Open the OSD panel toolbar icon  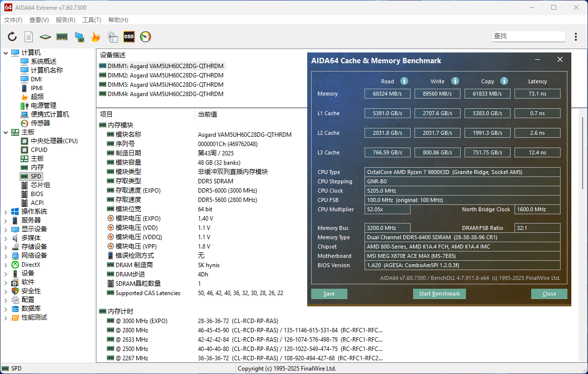click(x=129, y=37)
